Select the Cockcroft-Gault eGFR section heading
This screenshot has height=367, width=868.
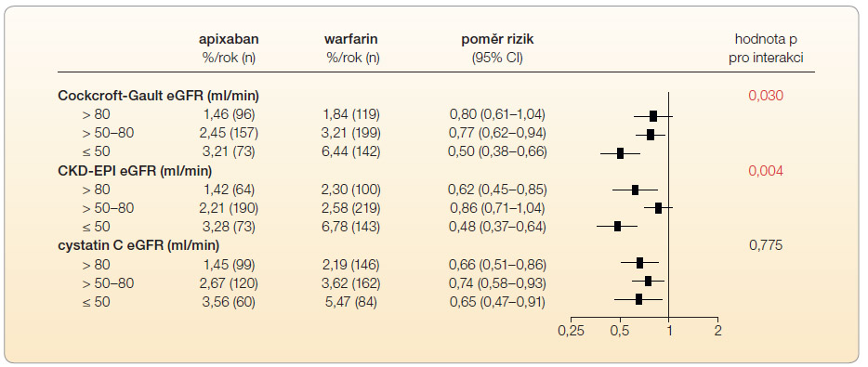158,96
